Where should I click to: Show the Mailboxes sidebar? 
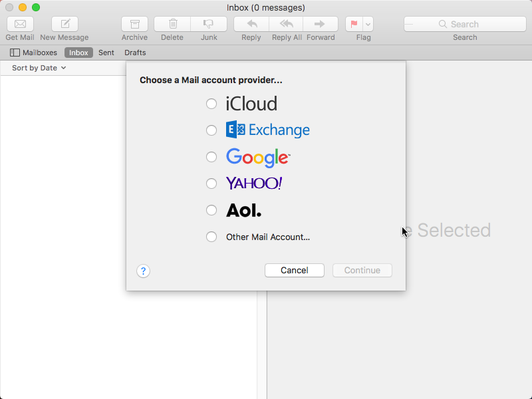click(33, 53)
